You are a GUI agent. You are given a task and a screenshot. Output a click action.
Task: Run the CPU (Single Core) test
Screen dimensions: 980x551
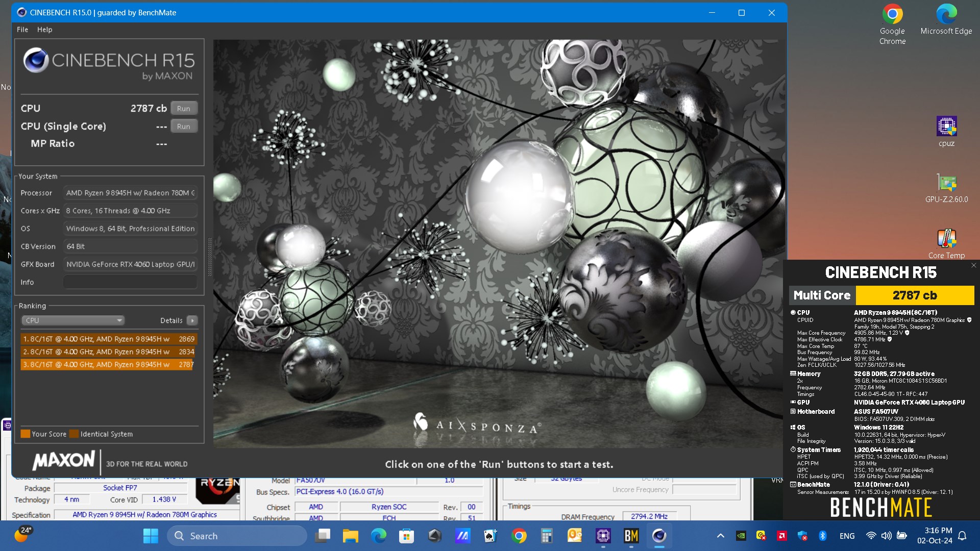pos(183,126)
